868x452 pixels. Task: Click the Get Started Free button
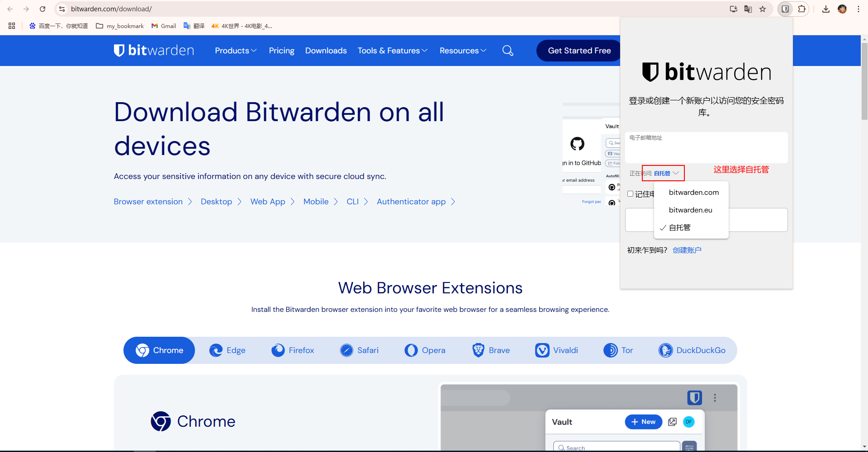(x=579, y=51)
